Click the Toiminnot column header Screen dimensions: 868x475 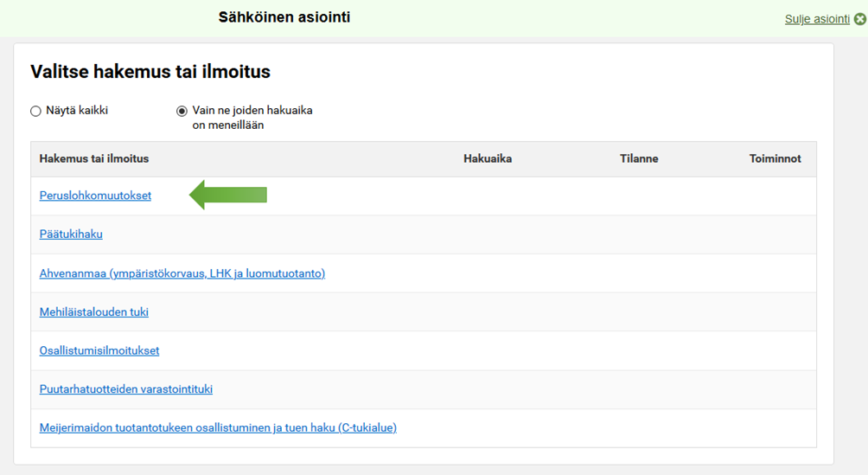pyautogui.click(x=775, y=159)
